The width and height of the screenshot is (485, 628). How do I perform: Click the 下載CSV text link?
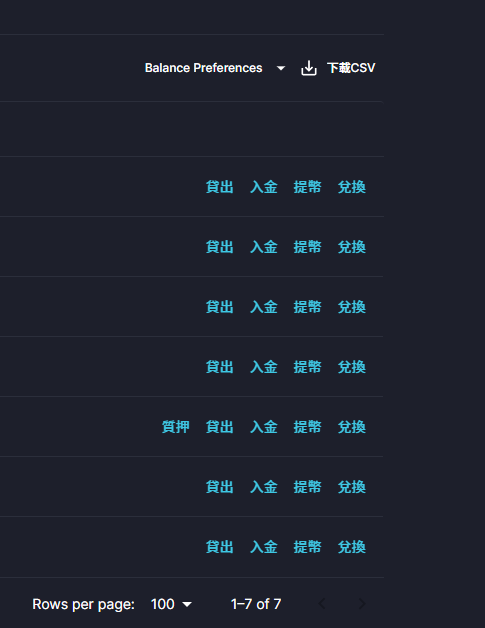coord(351,68)
